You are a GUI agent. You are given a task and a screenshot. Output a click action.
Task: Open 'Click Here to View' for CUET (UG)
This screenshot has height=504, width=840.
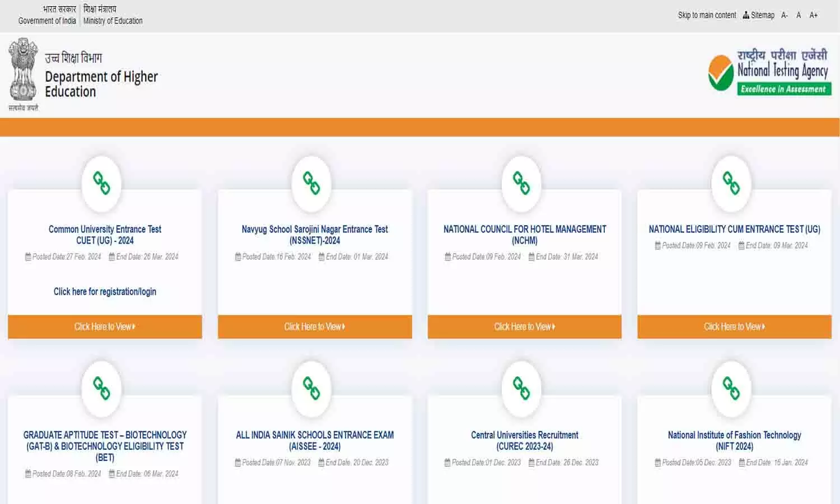tap(104, 326)
